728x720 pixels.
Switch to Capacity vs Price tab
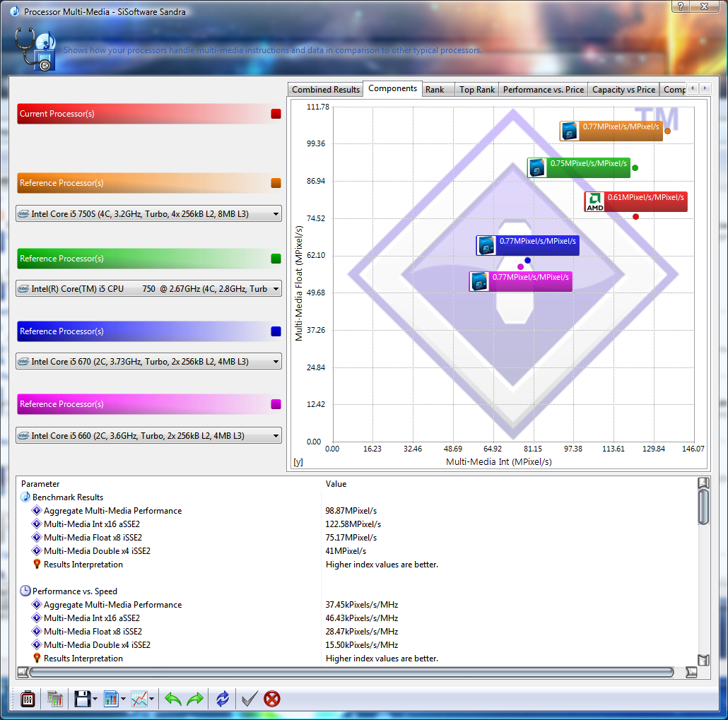coord(623,90)
